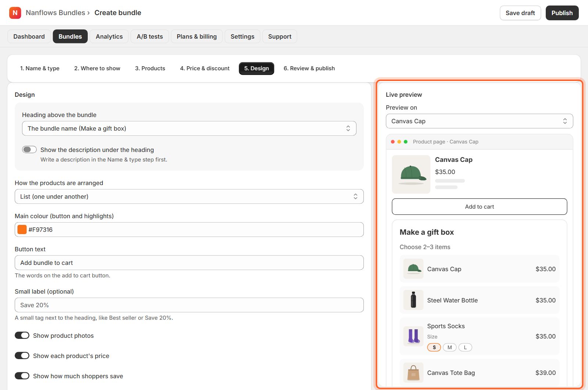Screen dimensions: 588x390
Task: Select size S for Sports Socks
Action: point(434,347)
